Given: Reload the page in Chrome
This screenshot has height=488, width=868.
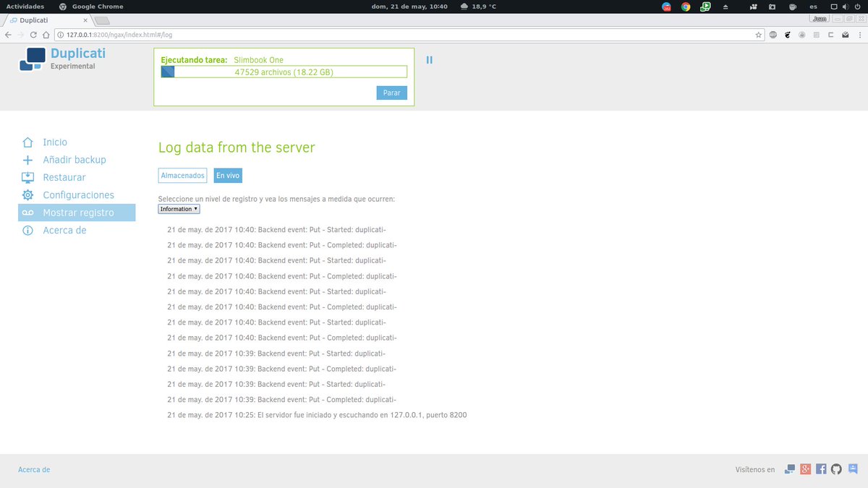Looking at the screenshot, I should click(33, 35).
